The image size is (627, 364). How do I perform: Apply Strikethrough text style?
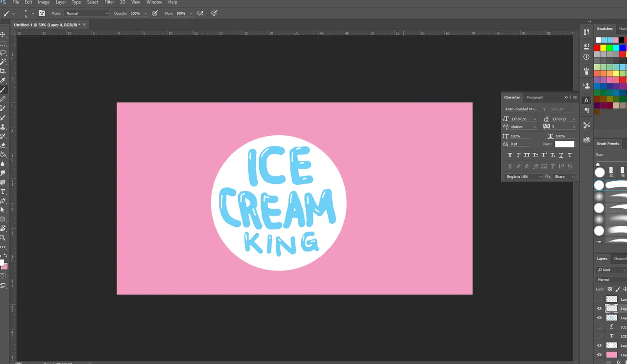(x=570, y=155)
